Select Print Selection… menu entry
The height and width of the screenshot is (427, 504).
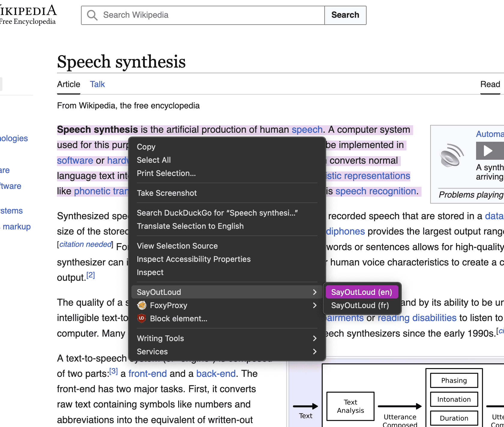click(227, 173)
